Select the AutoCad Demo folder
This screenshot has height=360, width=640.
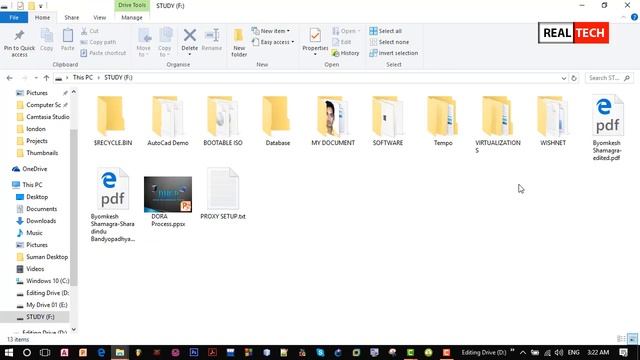coord(168,121)
